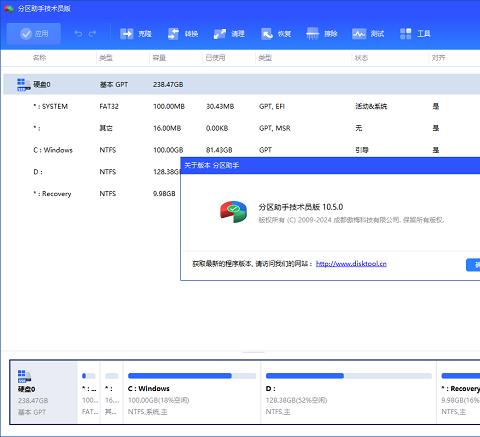Click the 0.00KB used cell

click(x=217, y=128)
